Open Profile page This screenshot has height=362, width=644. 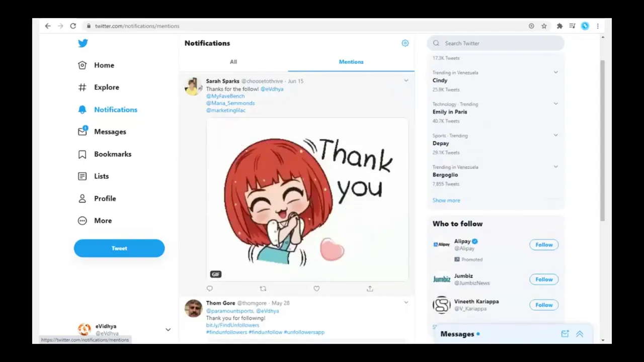[x=105, y=199]
